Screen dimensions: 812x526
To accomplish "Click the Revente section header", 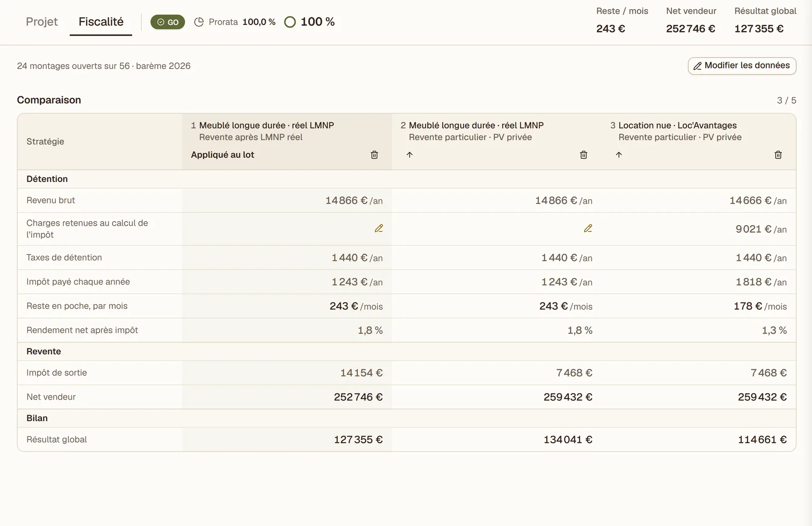I will [x=44, y=352].
